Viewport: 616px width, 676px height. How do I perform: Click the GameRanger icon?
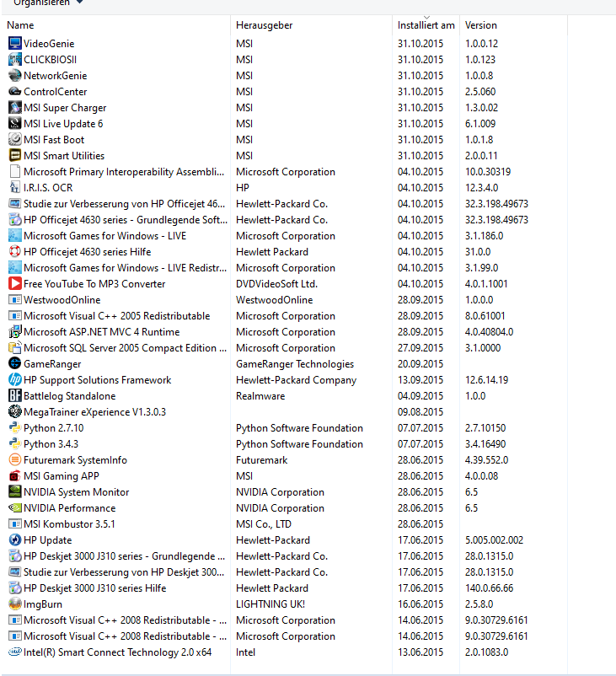coord(14,363)
